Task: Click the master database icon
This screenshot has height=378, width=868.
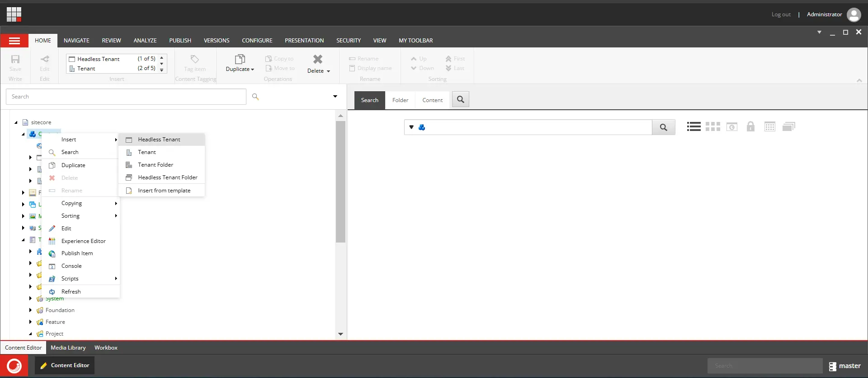Action: (x=832, y=366)
